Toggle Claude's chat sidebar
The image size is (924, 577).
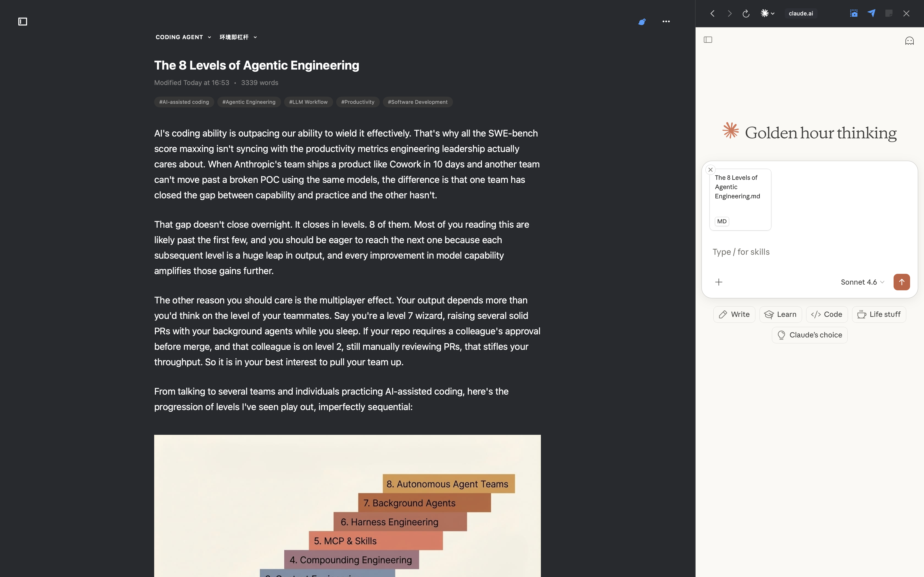[708, 40]
